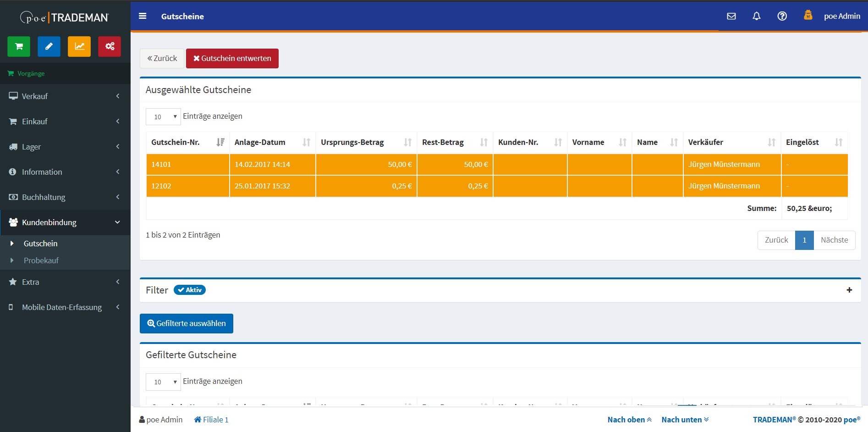
Task: Open the red gears settings button
Action: tap(110, 46)
